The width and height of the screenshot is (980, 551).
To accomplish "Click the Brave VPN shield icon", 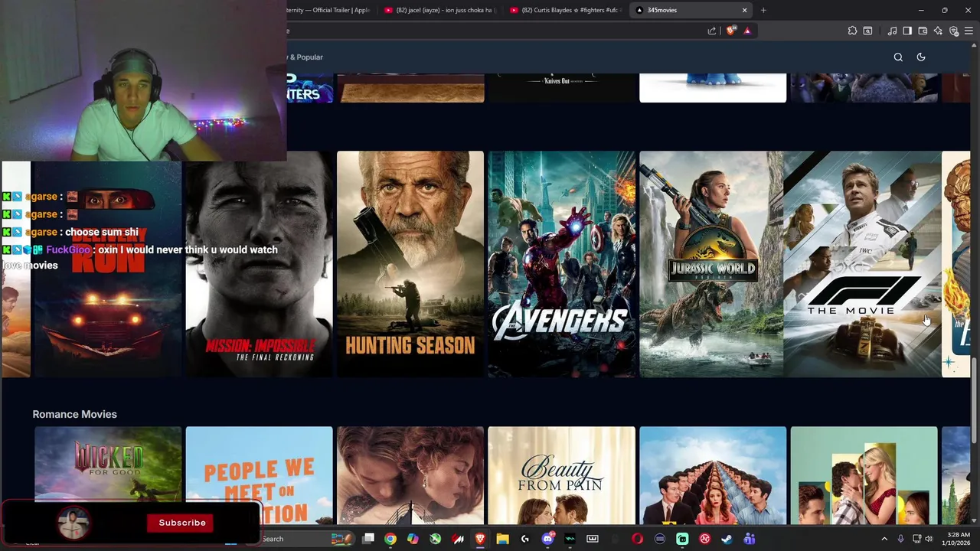I will pyautogui.click(x=953, y=31).
